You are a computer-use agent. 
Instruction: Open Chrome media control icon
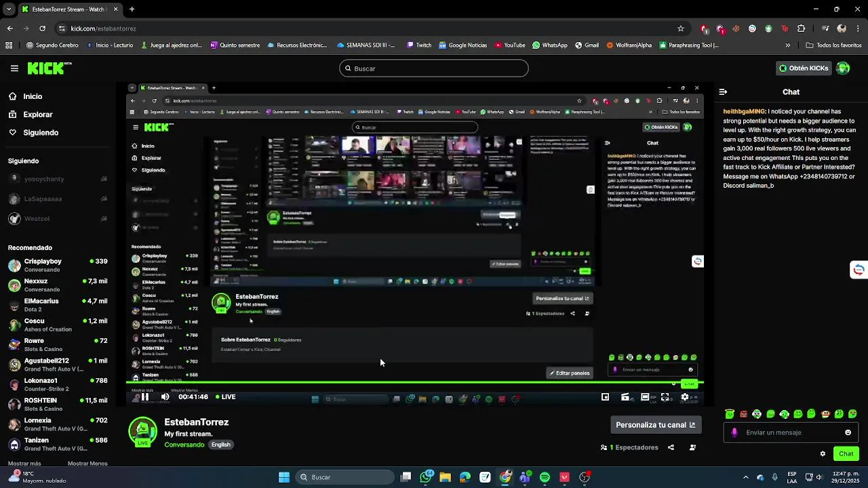825,28
